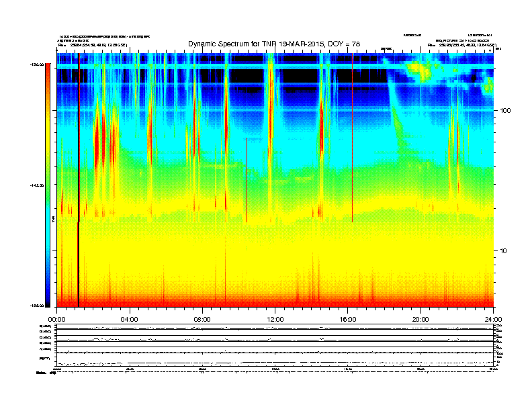Click the -130.00 color scale top label
Viewport: 532px width, 411px height.
[38, 64]
